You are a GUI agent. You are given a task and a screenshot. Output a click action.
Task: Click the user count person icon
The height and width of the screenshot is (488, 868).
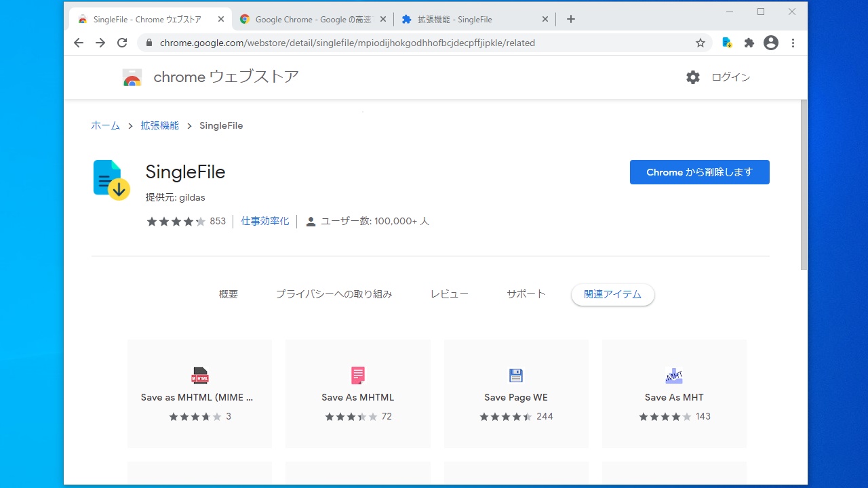311,222
